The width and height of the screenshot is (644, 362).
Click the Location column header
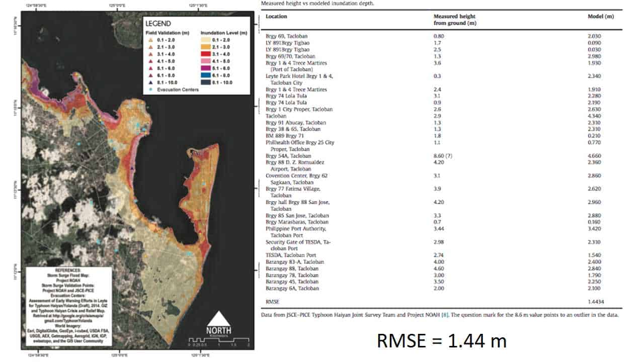276,17
